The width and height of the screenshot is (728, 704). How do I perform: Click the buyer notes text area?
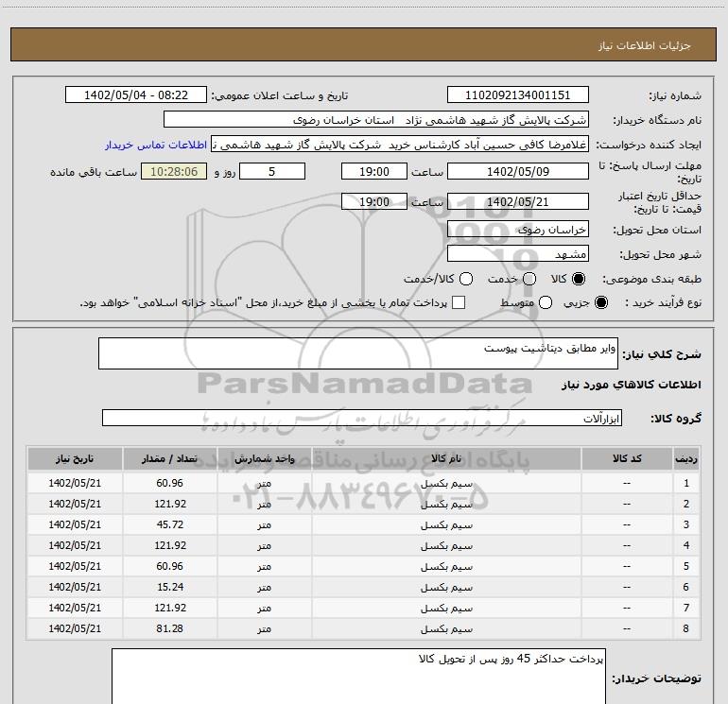coord(358,677)
